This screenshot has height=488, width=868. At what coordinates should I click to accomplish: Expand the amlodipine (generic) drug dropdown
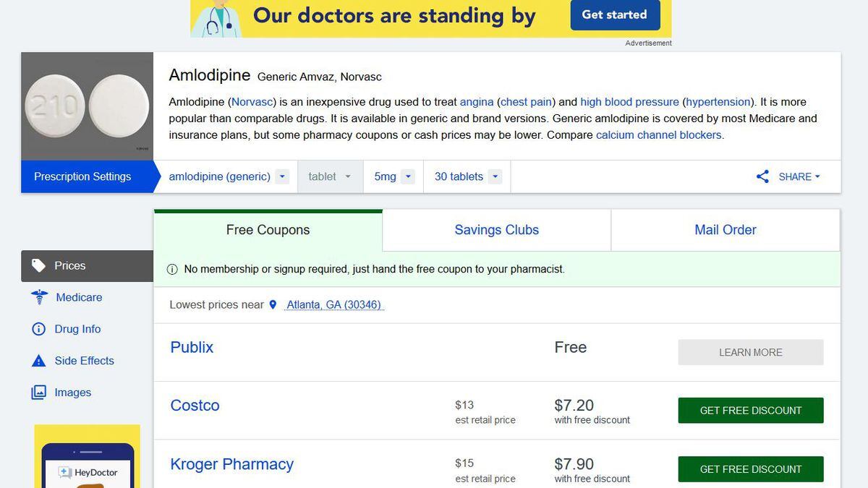(282, 176)
